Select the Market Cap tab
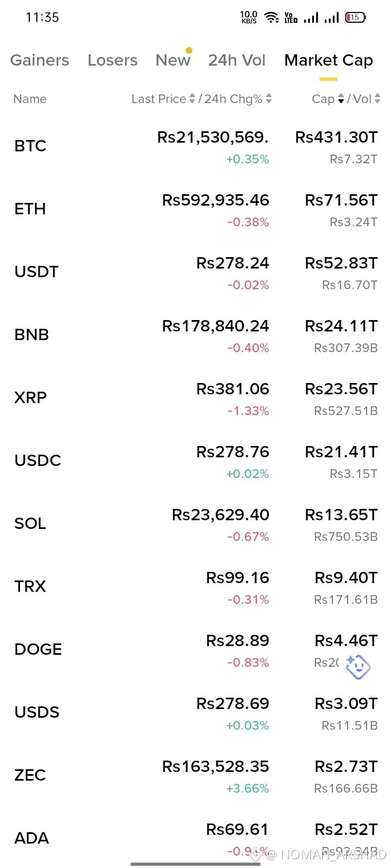This screenshot has width=391, height=868. click(x=329, y=60)
